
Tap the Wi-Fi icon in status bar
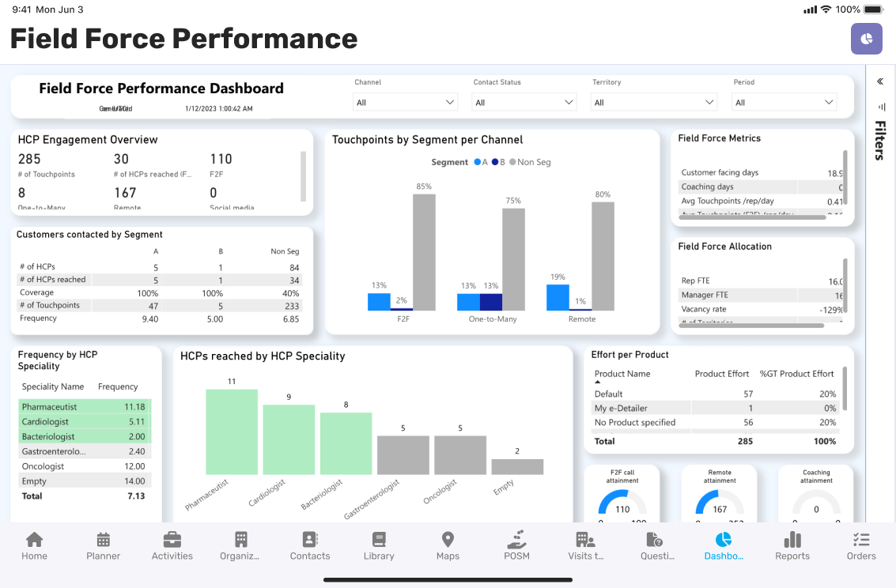coord(826,9)
